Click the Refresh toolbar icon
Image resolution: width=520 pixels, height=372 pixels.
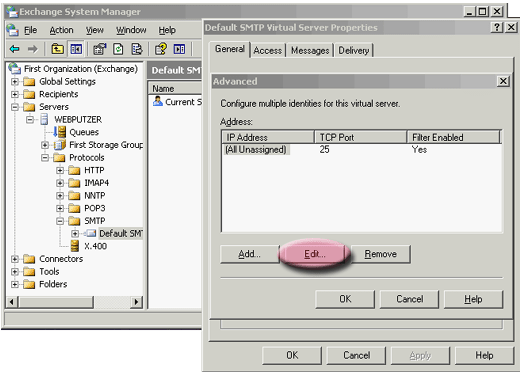(x=118, y=49)
